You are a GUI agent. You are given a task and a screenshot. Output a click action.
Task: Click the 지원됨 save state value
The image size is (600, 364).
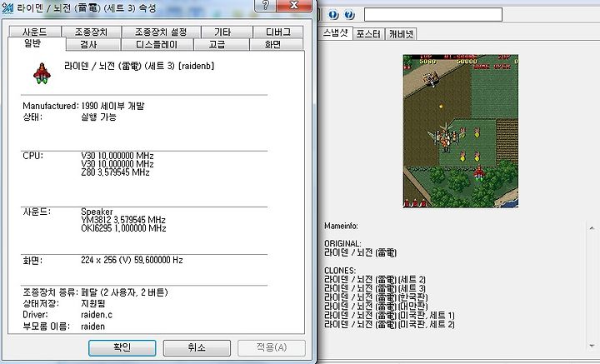(x=93, y=303)
